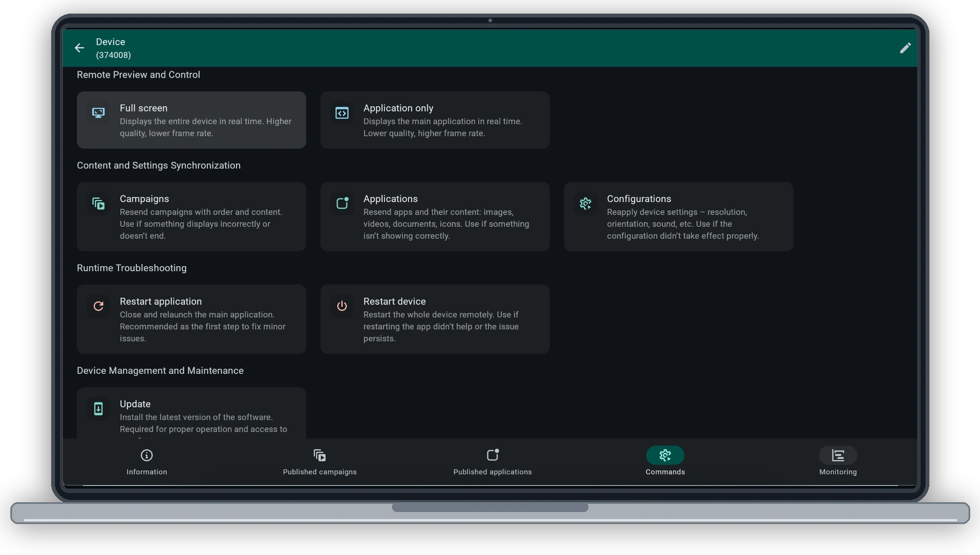
Task: Click the Configurations card title
Action: coord(639,199)
